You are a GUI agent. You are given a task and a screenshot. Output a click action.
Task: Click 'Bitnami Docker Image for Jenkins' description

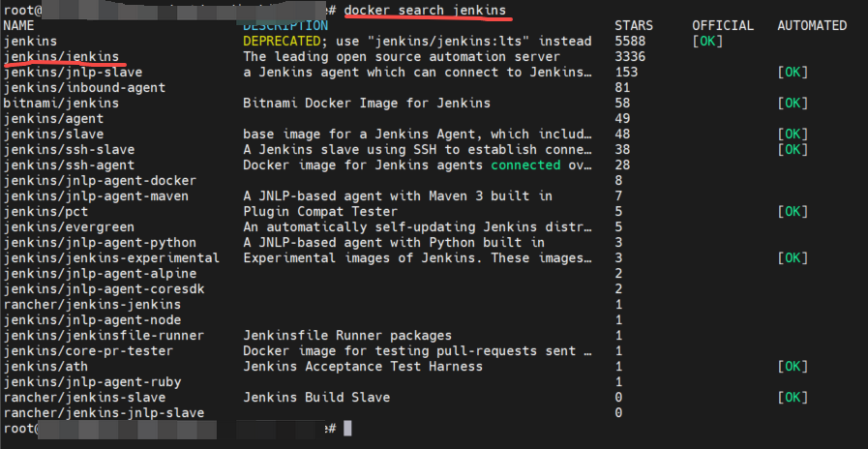367,103
